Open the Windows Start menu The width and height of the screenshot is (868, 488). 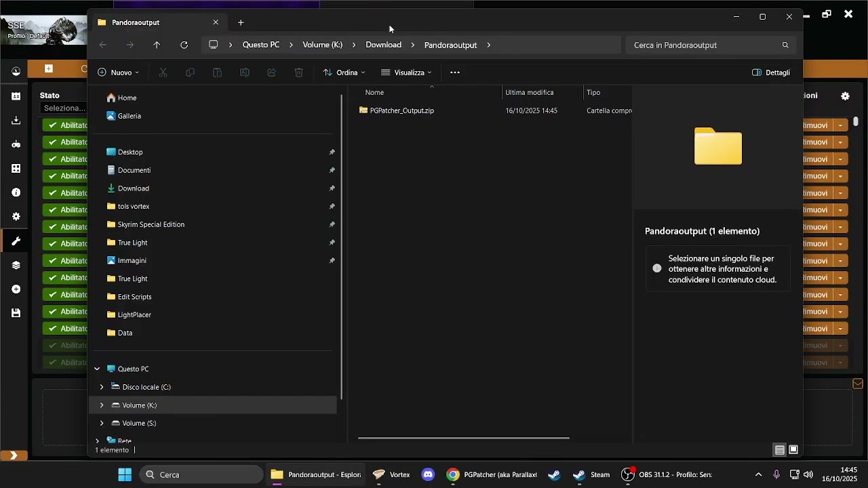pos(125,474)
